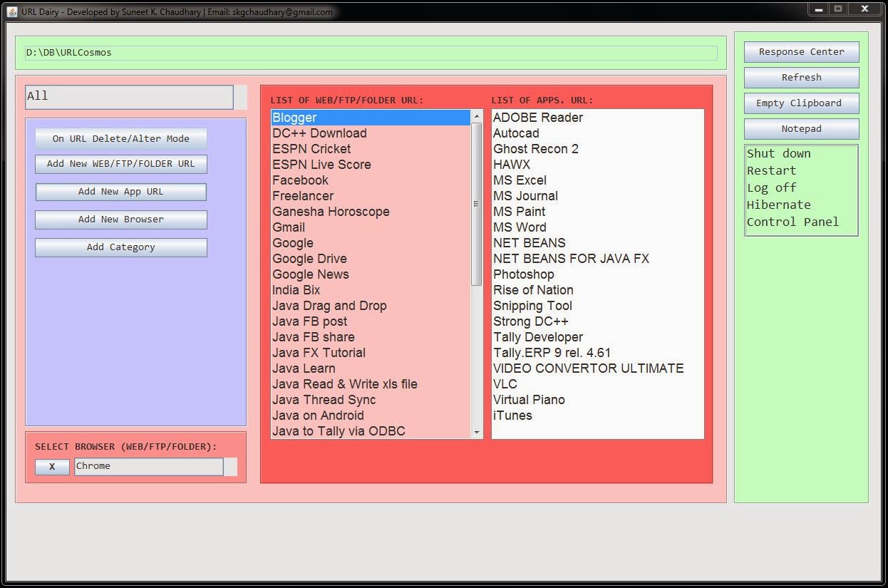
Task: Select ESPN Live Score entry
Action: (371, 165)
